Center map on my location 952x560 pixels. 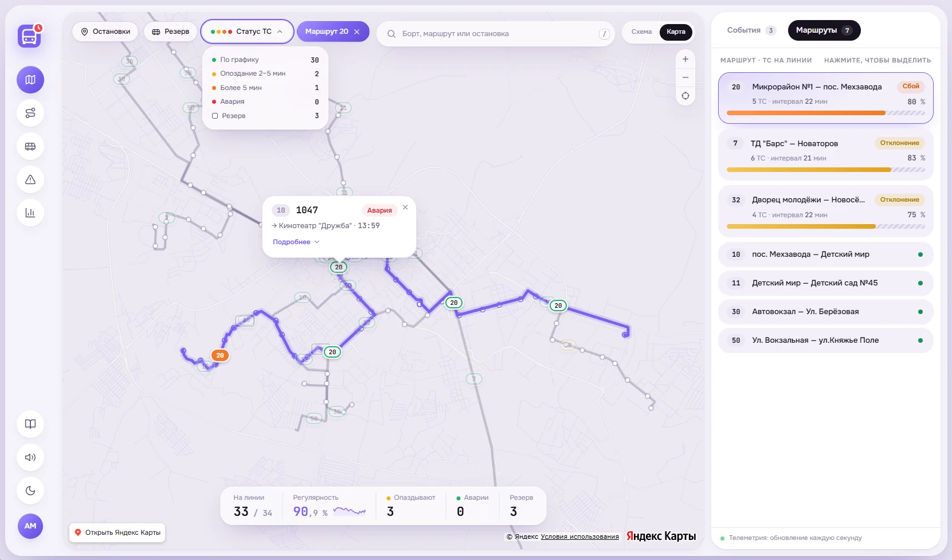tap(685, 96)
